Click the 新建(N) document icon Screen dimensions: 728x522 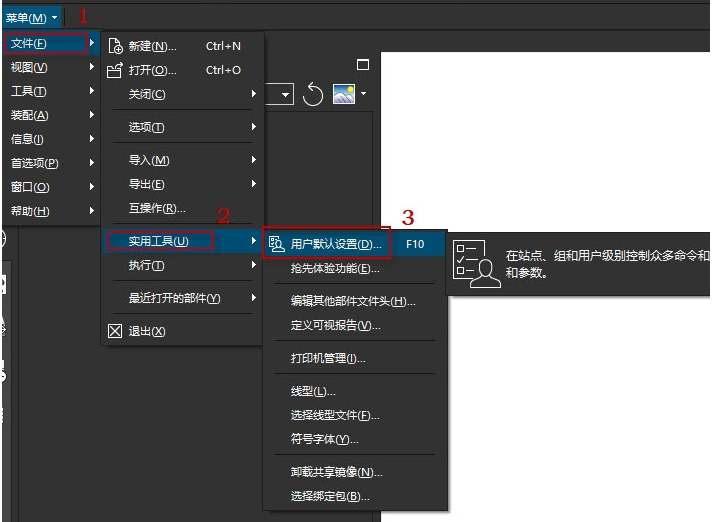pos(115,46)
